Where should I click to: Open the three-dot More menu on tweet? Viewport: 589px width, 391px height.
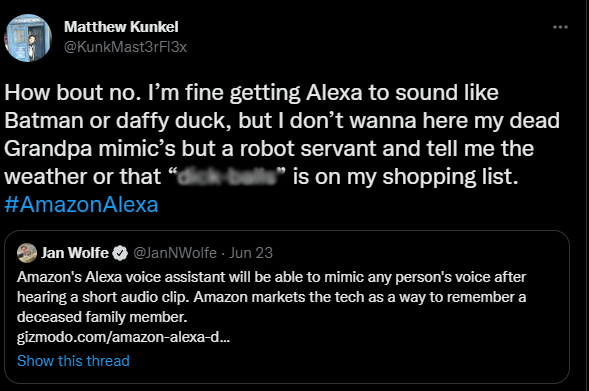[x=560, y=27]
